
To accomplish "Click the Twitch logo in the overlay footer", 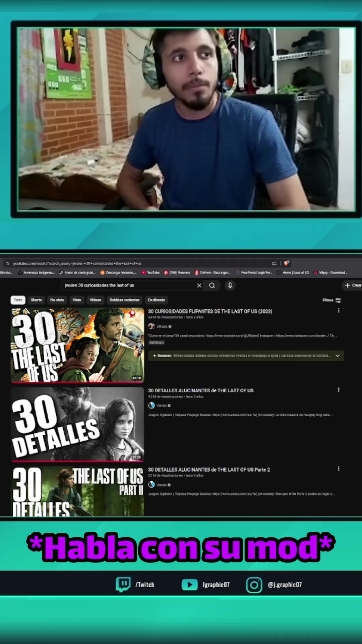I will [123, 585].
